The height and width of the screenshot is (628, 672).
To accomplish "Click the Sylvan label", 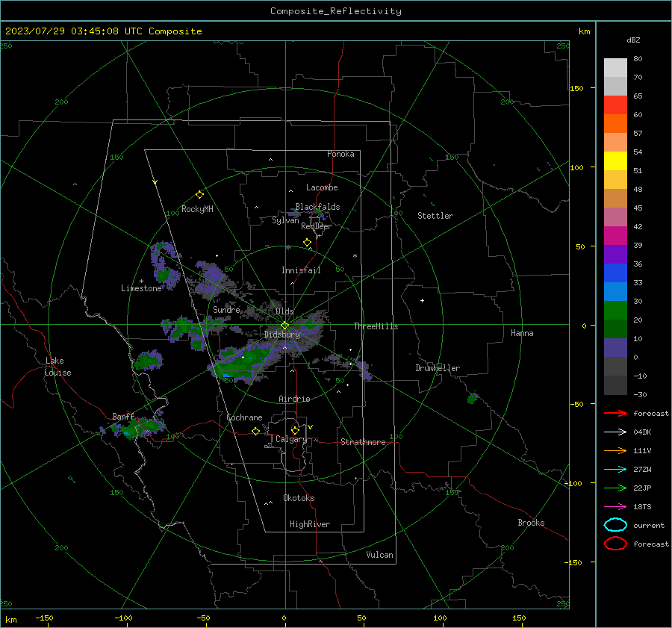I will tap(285, 221).
